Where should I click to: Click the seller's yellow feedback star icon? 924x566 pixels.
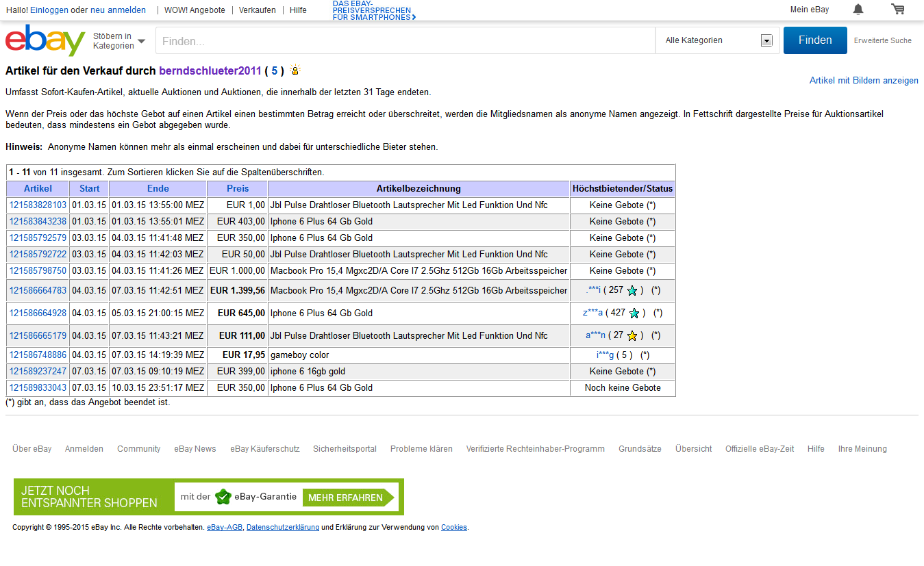(295, 70)
